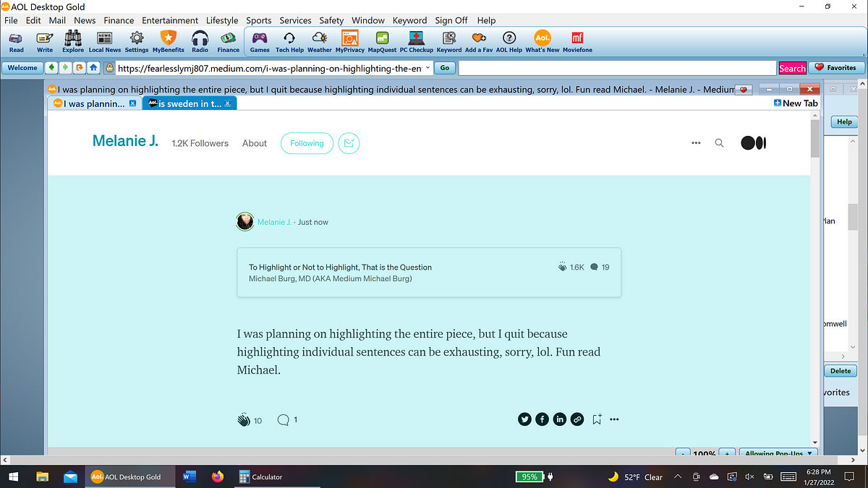Click the Write toolbar icon
The width and height of the screenshot is (868, 488).
(45, 41)
